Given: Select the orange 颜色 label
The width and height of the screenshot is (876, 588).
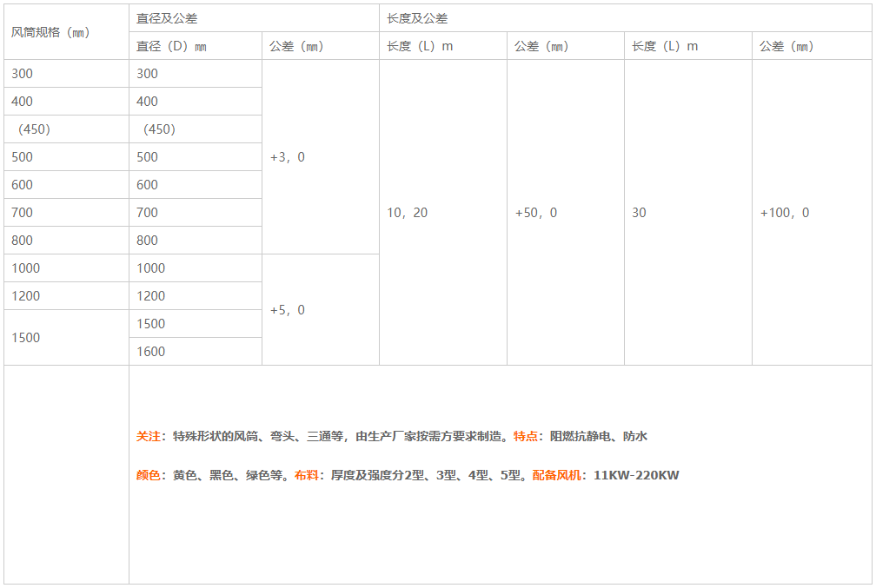Looking at the screenshot, I should (x=149, y=475).
